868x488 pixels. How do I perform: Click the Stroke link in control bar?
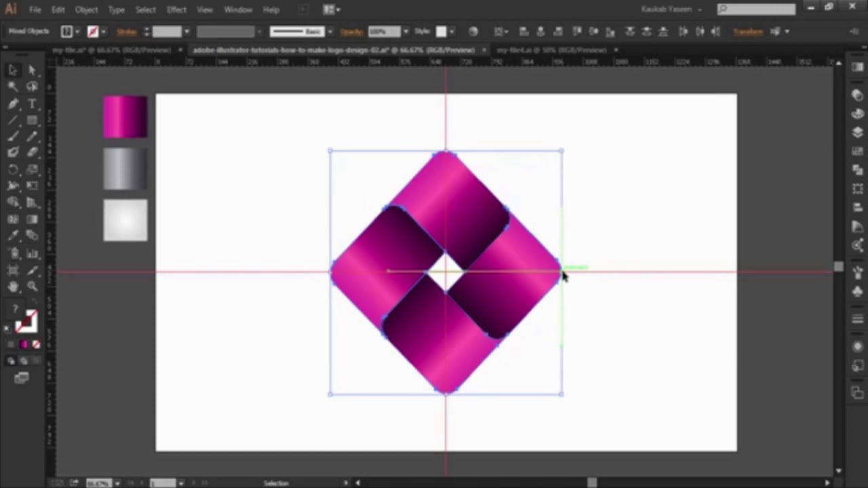click(127, 31)
